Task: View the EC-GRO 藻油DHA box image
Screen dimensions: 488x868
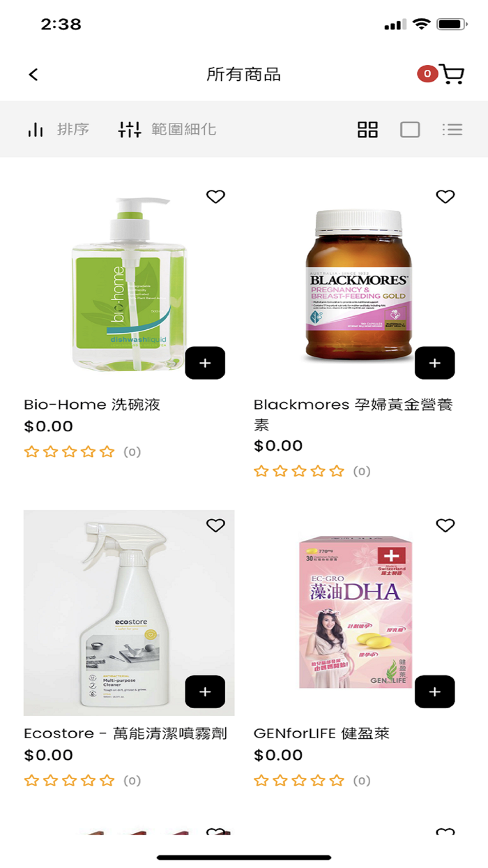Action: 356,611
